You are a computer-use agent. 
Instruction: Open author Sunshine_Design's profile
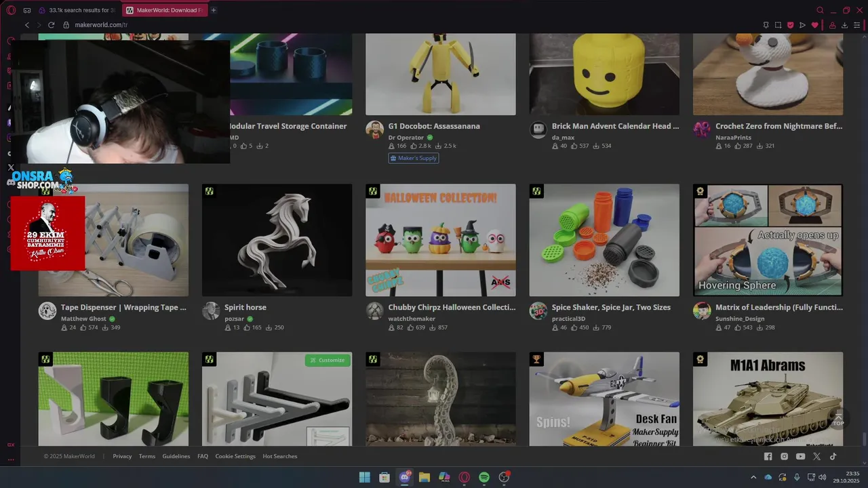pos(740,319)
